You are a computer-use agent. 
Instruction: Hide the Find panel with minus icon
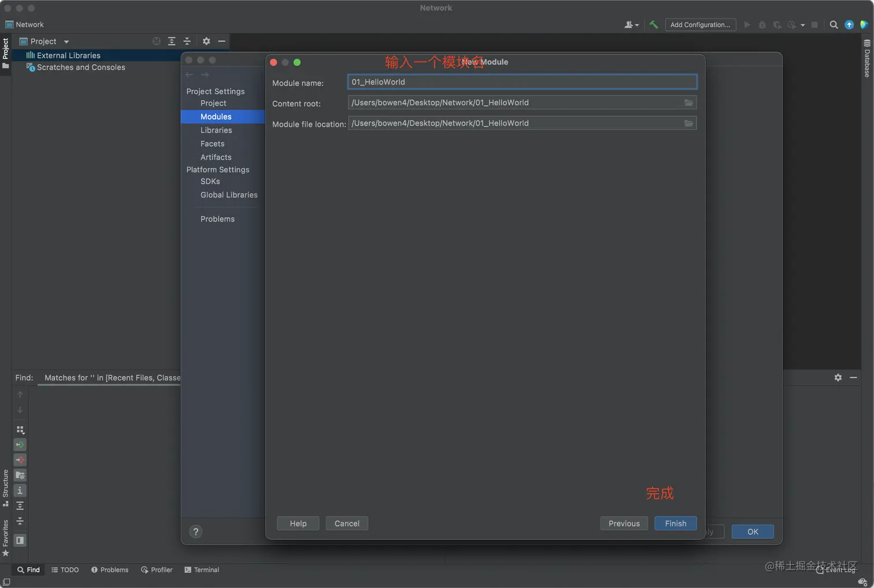(853, 378)
